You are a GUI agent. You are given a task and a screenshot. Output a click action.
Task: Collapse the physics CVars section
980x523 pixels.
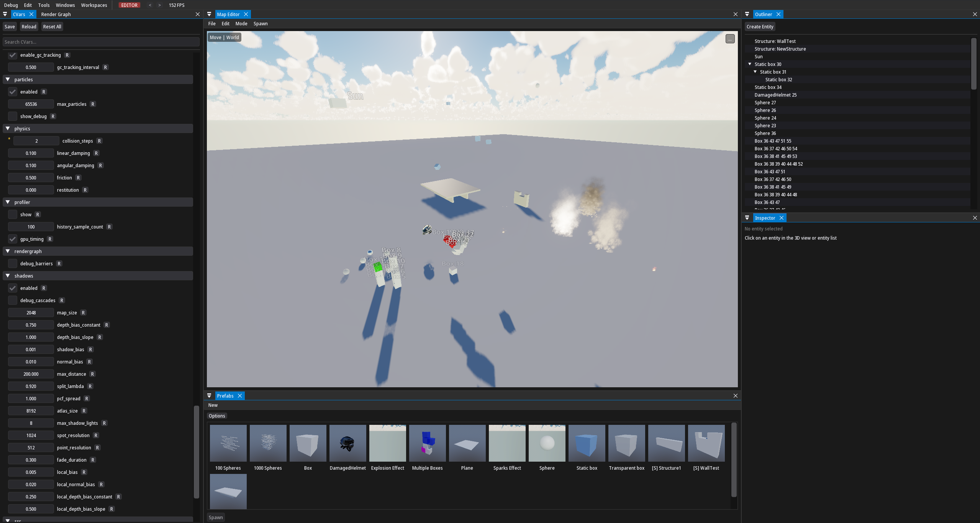pos(8,128)
